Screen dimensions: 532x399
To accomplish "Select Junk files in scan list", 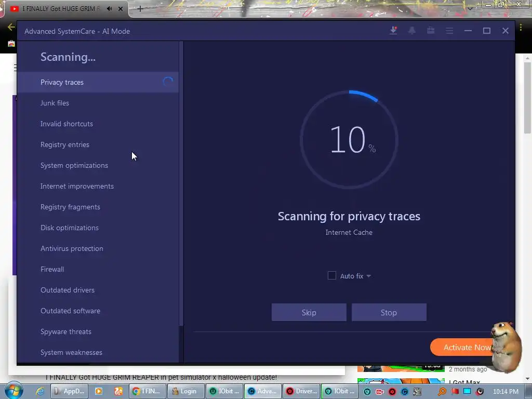I will (x=98, y=103).
